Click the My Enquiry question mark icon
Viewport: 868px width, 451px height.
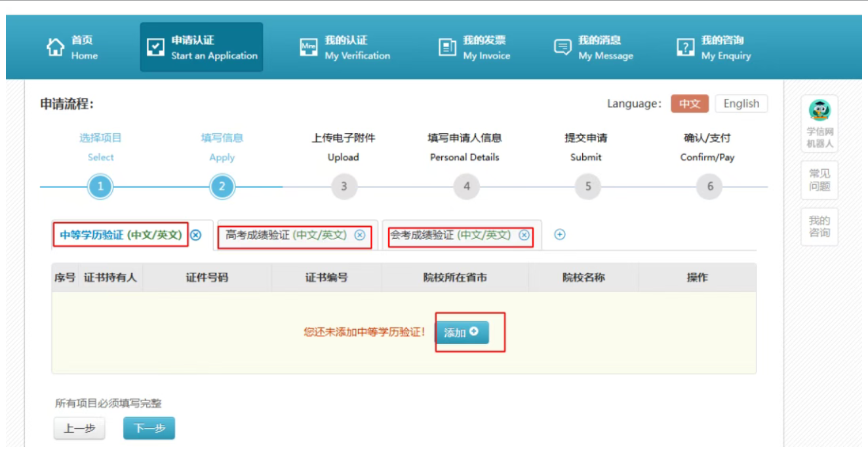685,47
